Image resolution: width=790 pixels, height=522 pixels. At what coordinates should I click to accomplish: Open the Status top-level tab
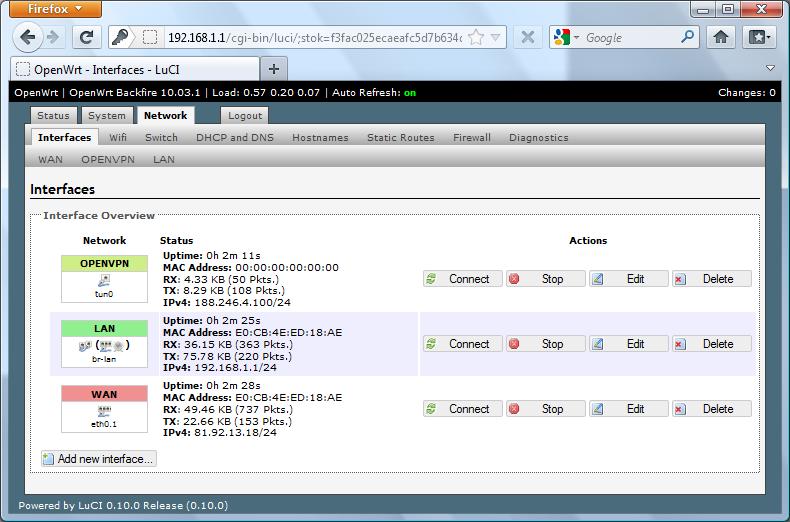(53, 115)
